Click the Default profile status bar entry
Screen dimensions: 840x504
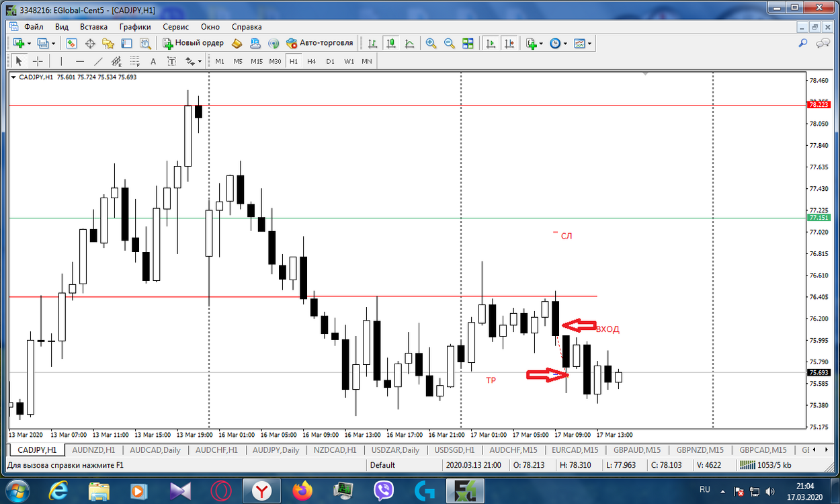pos(382,465)
